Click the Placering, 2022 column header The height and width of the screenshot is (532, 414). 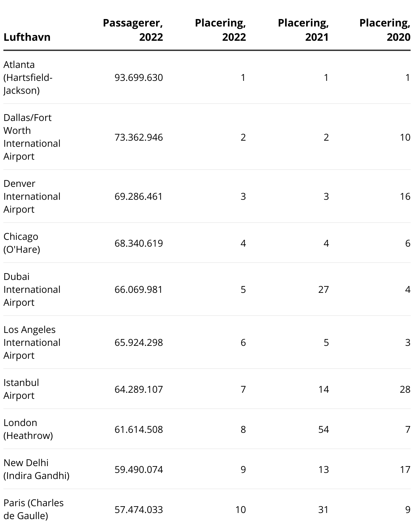pos(220,30)
